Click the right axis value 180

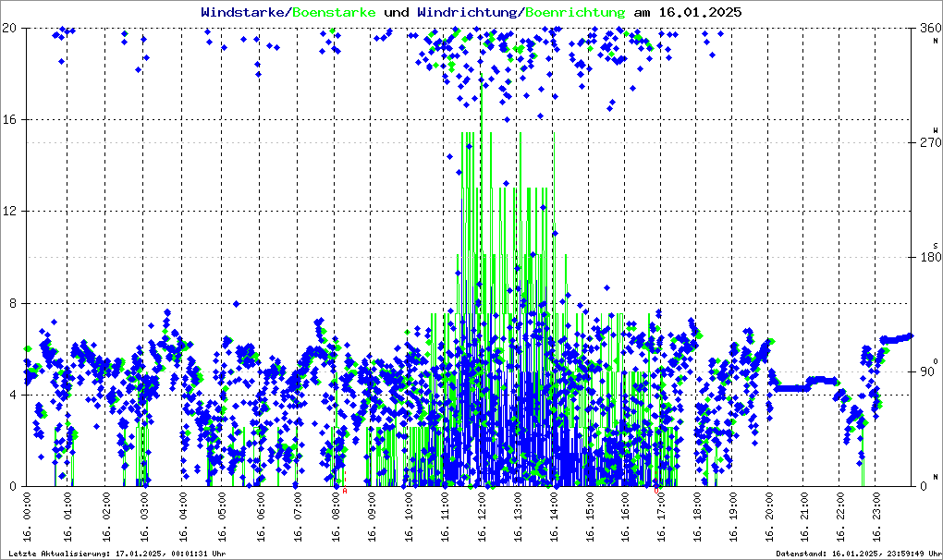(930, 257)
